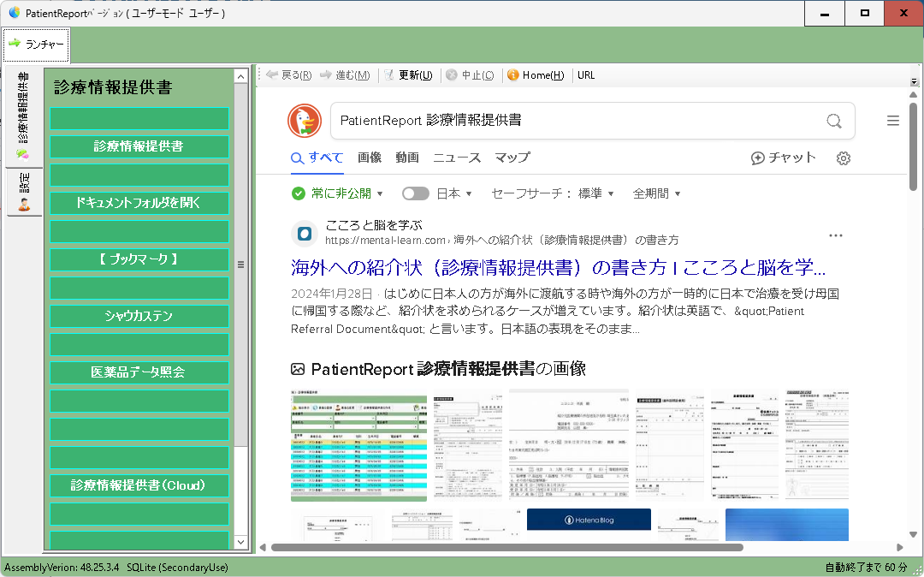This screenshot has height=577, width=924.
Task: Click the Home toolbar icon
Action: [514, 74]
